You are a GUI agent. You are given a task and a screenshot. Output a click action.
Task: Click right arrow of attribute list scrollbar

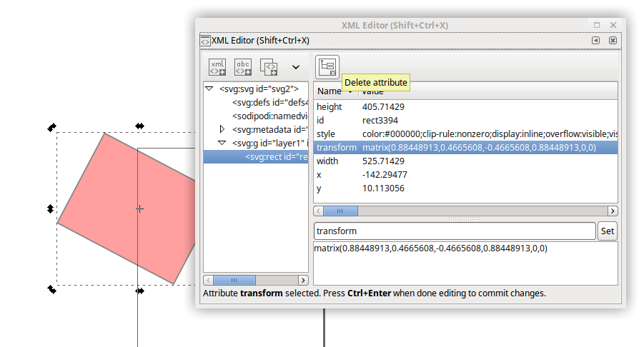pyautogui.click(x=613, y=211)
